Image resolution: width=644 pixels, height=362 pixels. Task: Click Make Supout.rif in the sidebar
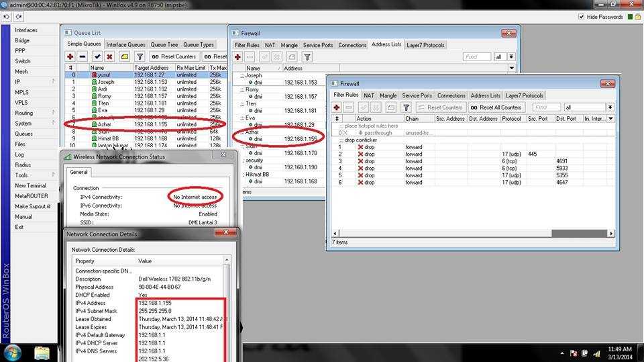pyautogui.click(x=32, y=206)
